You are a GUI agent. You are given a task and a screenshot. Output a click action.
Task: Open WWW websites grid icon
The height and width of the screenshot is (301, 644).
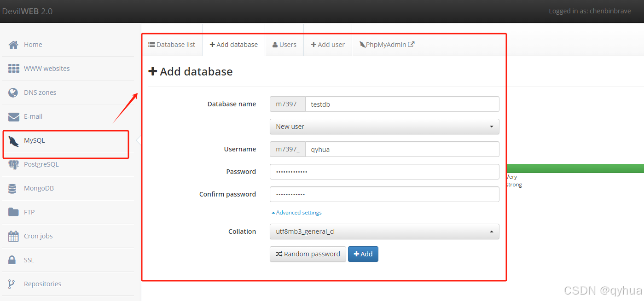coord(13,69)
